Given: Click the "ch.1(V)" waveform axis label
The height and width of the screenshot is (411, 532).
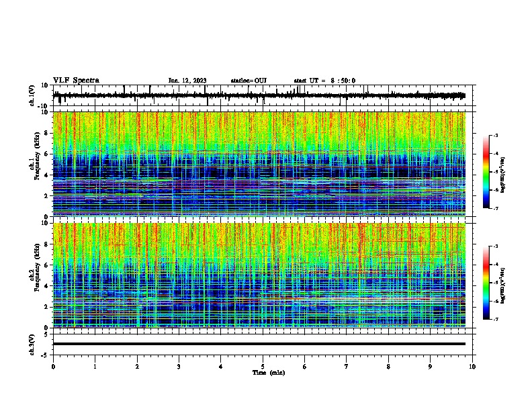Looking at the screenshot, I should click(32, 95).
